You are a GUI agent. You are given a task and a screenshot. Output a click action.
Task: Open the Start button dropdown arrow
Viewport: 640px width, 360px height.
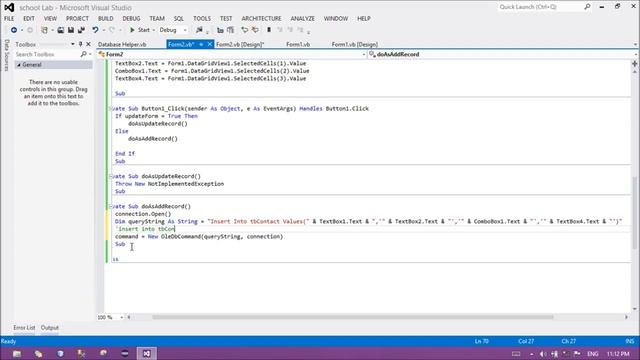153,30
